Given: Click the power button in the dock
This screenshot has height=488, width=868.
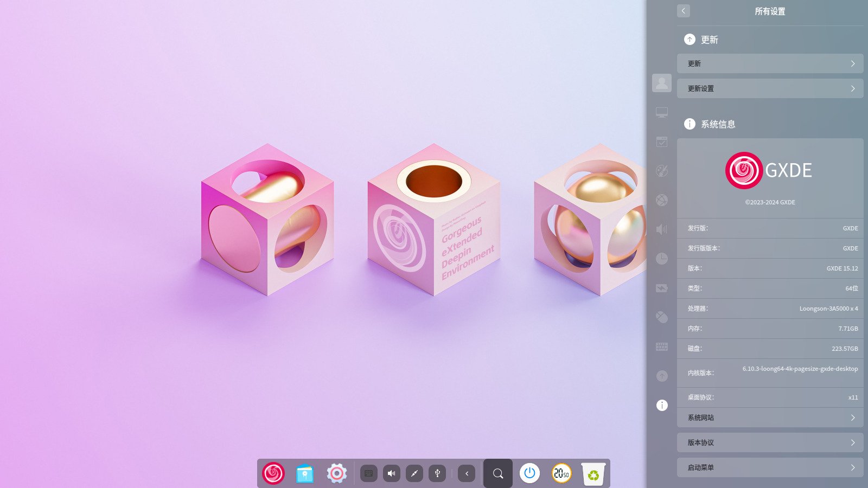Looking at the screenshot, I should tap(529, 473).
